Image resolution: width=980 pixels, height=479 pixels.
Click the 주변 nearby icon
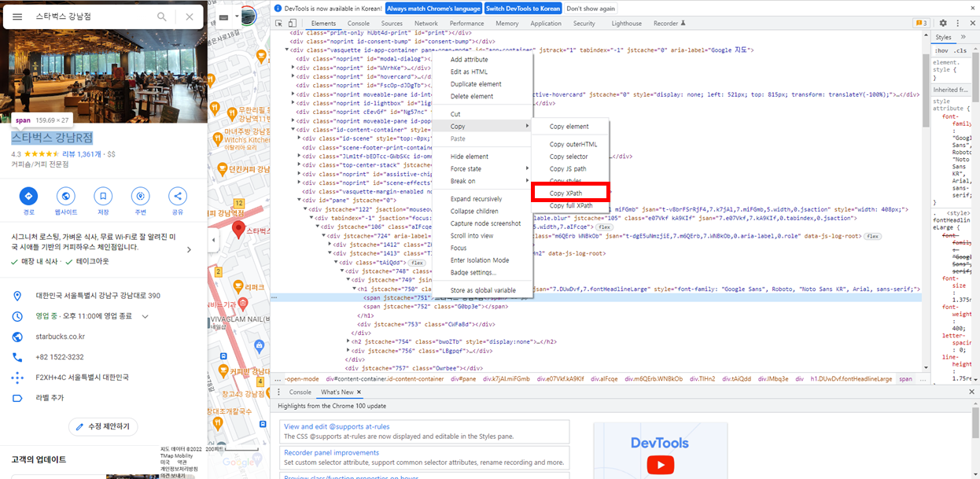[x=141, y=196]
